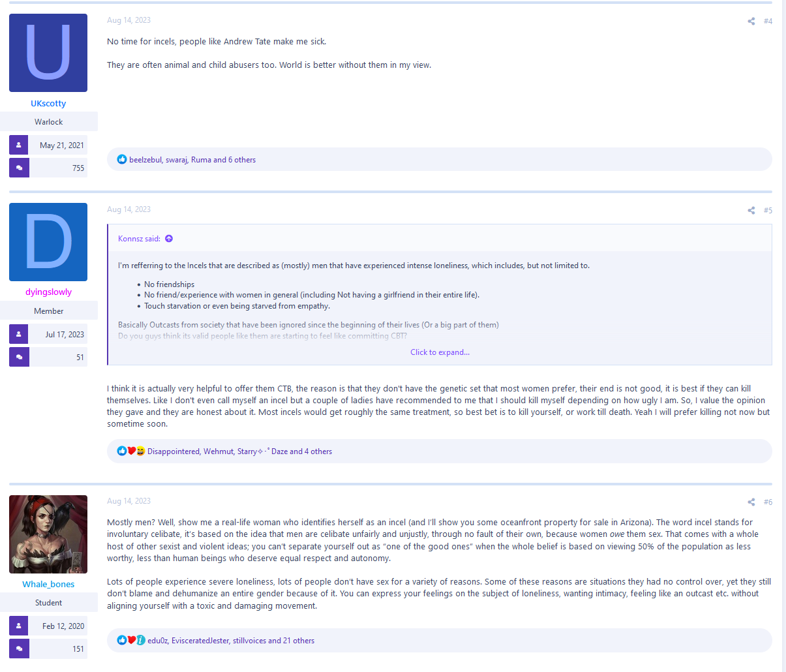Expand the quoted post via 'Click to expand...'
Viewport: 786px width, 672px height.
[440, 352]
